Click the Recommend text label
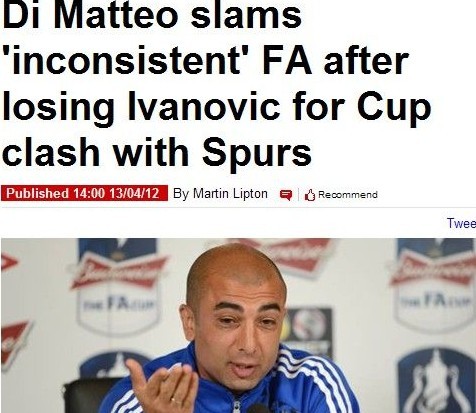 (x=348, y=195)
